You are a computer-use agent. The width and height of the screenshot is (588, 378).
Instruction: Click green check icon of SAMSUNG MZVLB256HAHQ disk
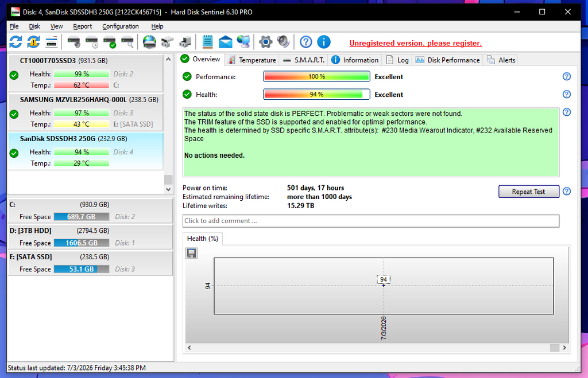click(14, 114)
